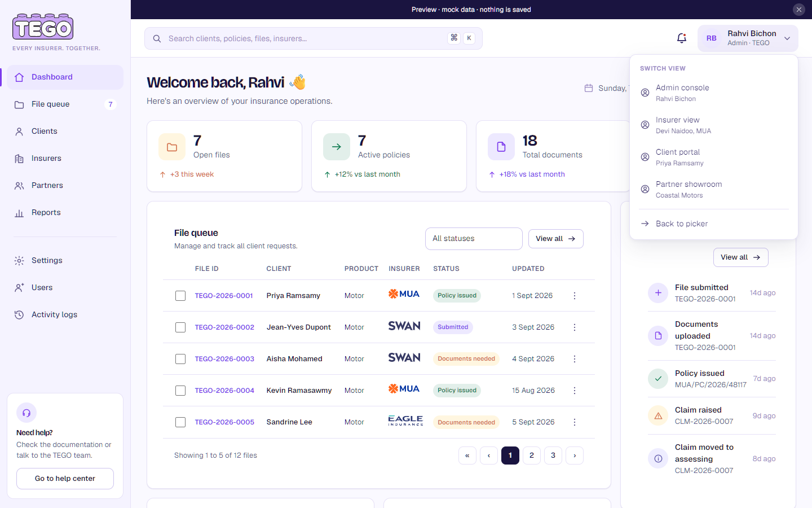Click the Claim raised warning icon

click(x=658, y=416)
